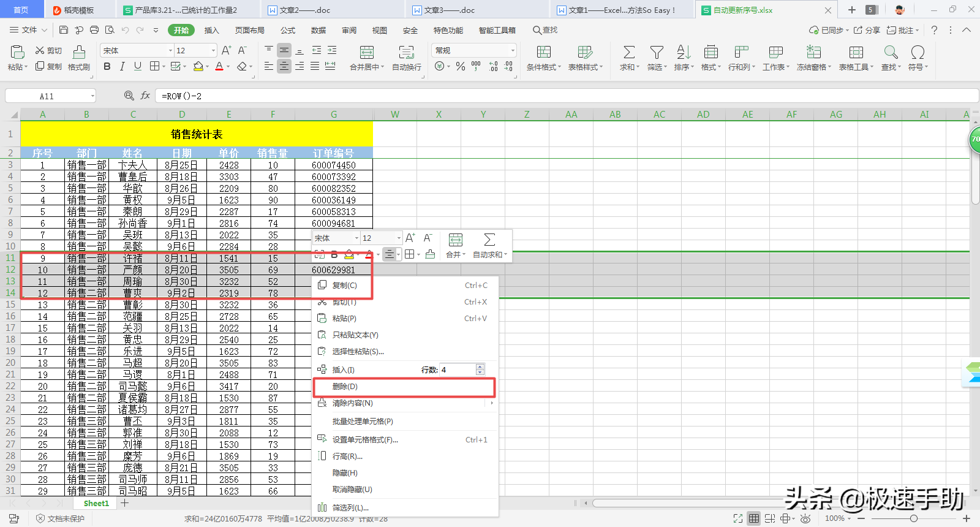Click the Symbol (符号) omega icon
Viewport: 980px width, 527px height.
918,52
